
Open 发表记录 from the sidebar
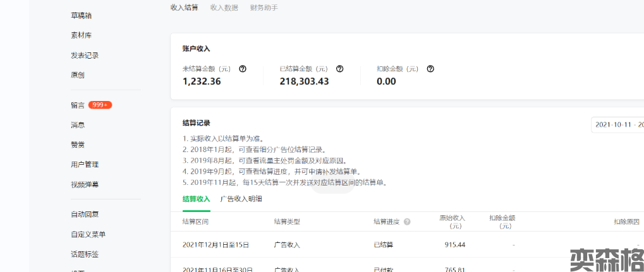pos(85,56)
